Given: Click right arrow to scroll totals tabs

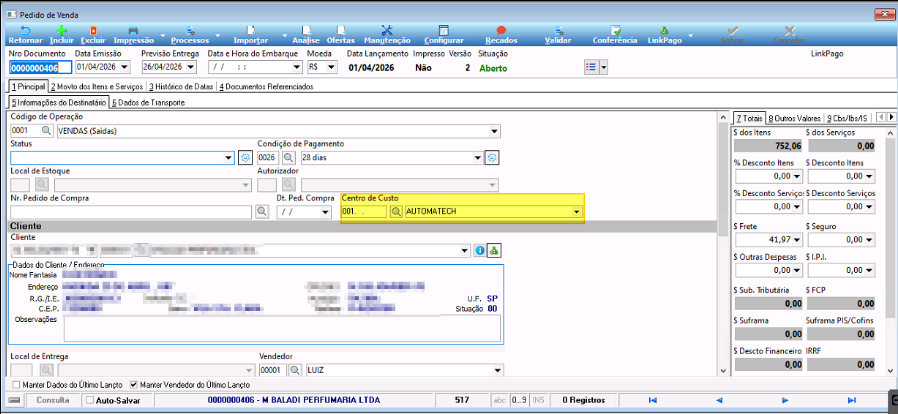Looking at the screenshot, I should point(891,117).
